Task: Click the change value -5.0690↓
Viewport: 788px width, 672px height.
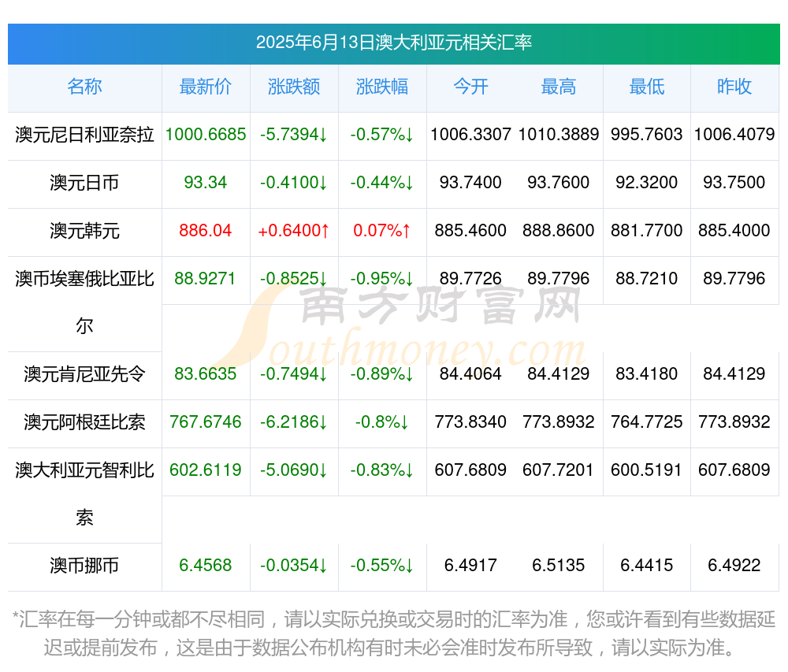Action: tap(294, 470)
